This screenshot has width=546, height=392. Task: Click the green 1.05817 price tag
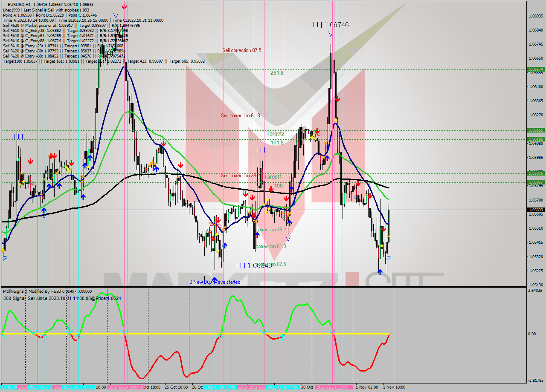coord(536,182)
